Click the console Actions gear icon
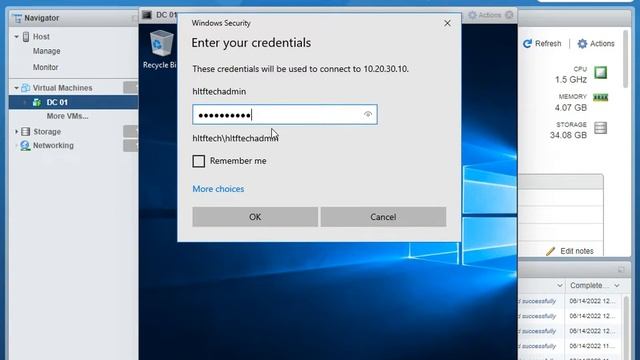Viewport: 640px width, 360px height. pos(472,15)
